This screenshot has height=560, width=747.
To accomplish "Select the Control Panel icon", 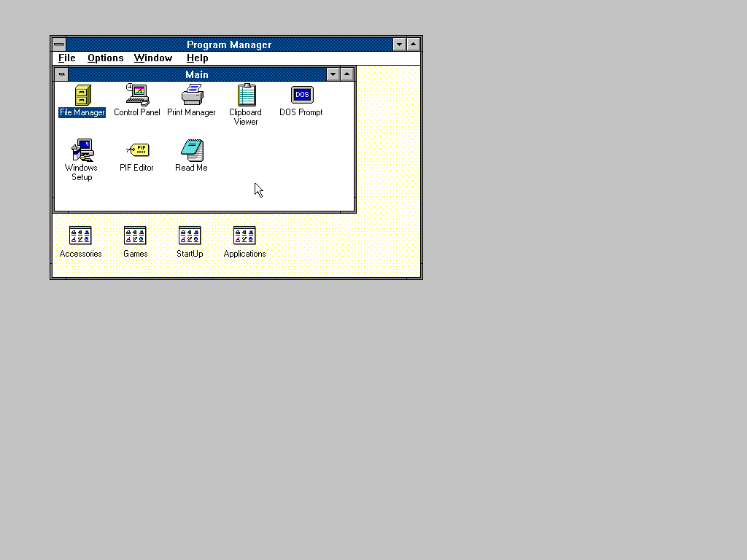I will (136, 96).
